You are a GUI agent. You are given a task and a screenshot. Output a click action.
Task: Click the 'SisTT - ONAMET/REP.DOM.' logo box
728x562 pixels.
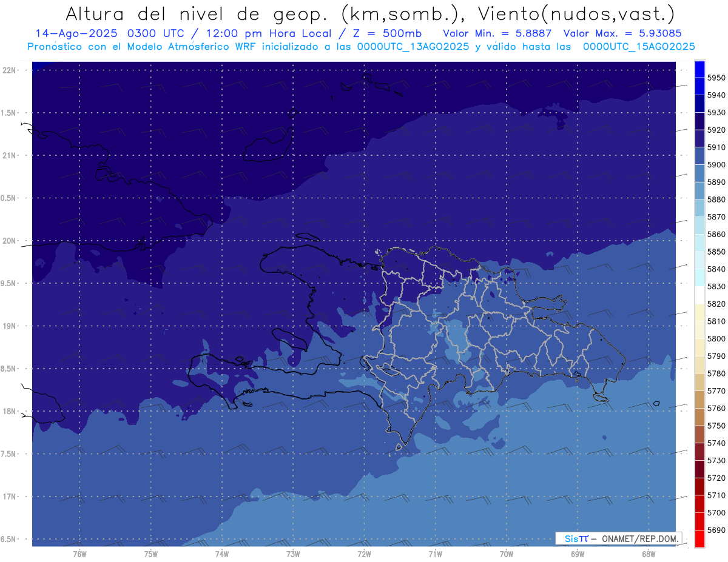[x=619, y=538]
